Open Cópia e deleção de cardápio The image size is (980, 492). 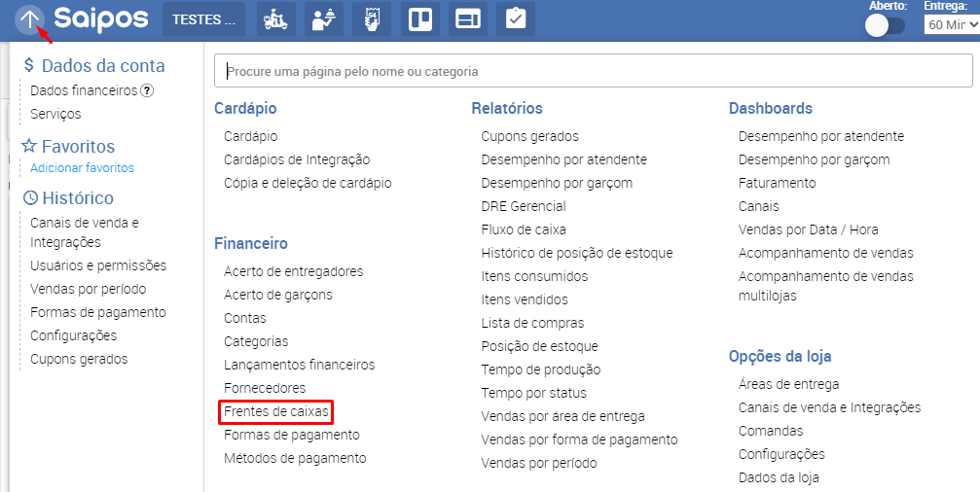point(308,183)
